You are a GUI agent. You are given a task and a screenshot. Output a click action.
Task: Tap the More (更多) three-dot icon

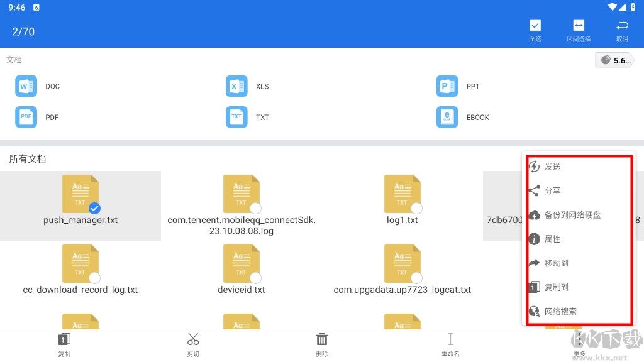(579, 339)
